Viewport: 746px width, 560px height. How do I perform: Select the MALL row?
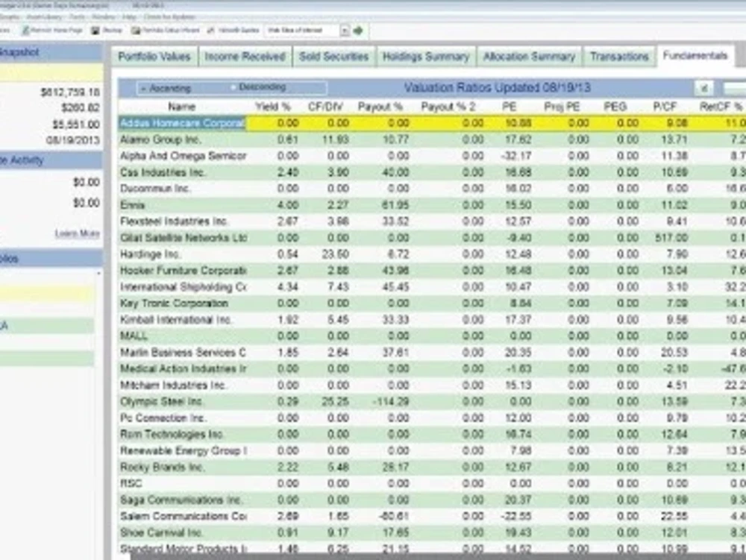(432, 336)
